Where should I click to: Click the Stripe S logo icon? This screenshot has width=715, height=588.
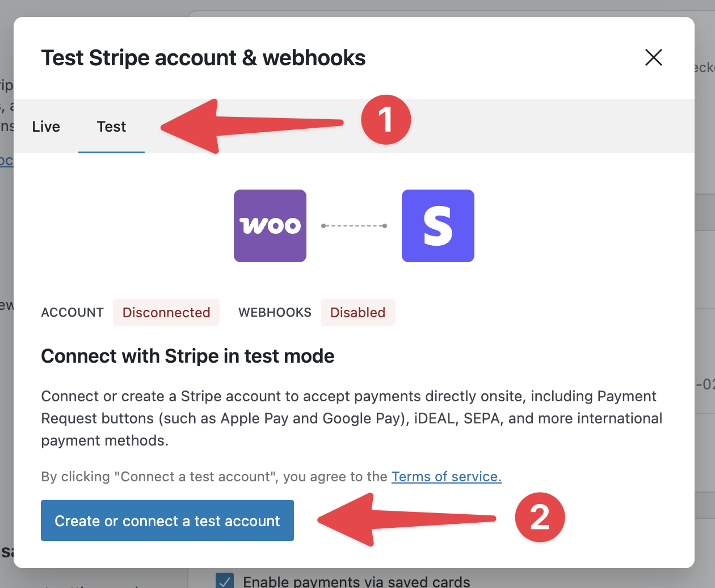coord(438,226)
